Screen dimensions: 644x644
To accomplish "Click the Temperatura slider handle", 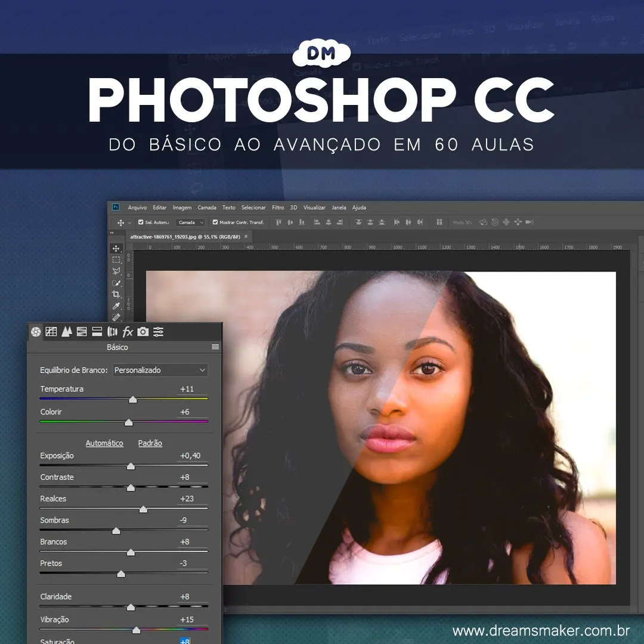I will 132,400.
